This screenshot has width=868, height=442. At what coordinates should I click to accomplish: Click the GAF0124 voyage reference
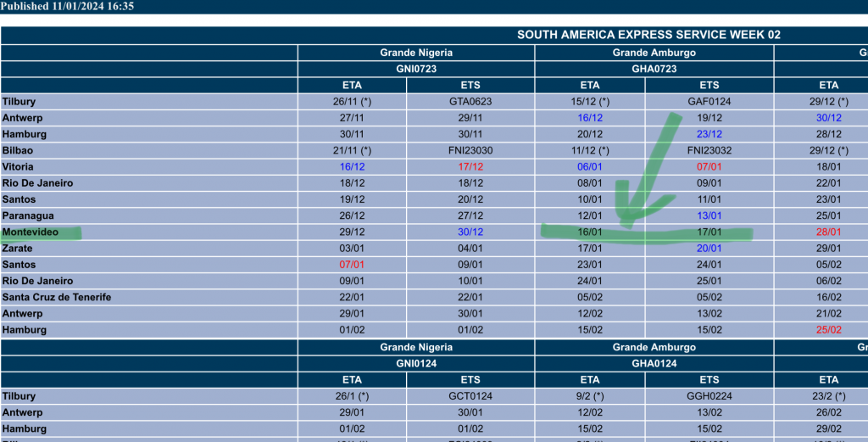tap(709, 102)
